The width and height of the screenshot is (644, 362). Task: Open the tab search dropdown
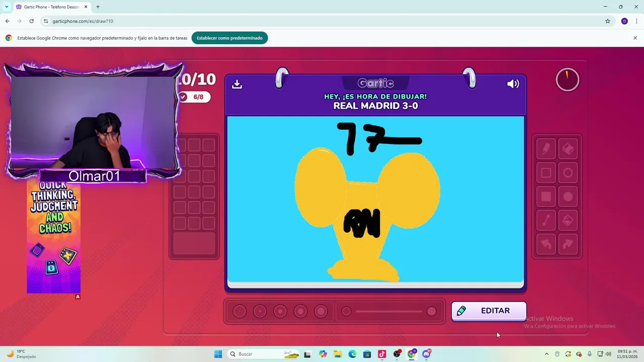(6, 7)
